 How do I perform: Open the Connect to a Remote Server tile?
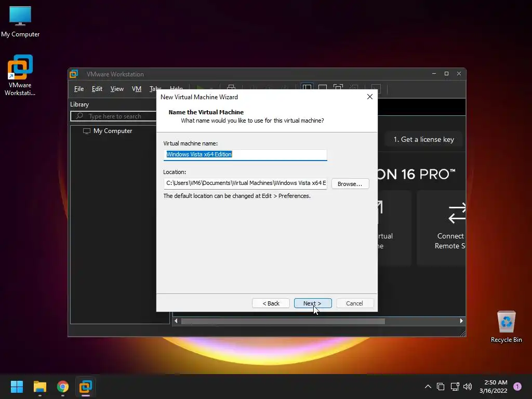tap(441, 228)
